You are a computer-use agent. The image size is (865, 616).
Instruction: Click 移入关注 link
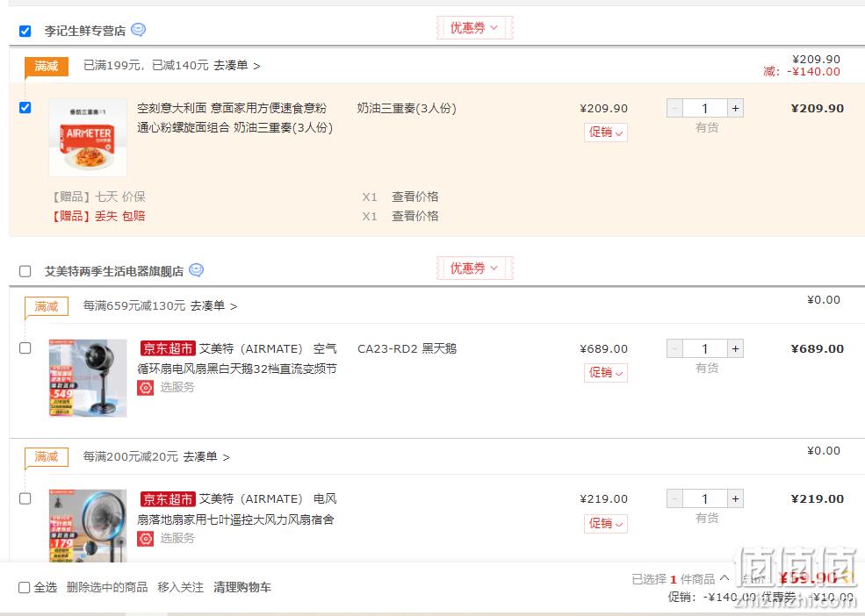coord(180,587)
